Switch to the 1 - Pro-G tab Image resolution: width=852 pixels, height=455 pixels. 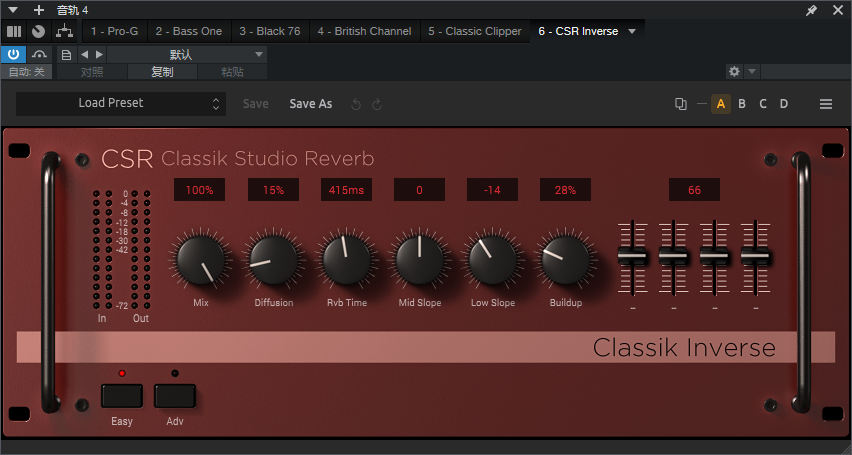115,32
